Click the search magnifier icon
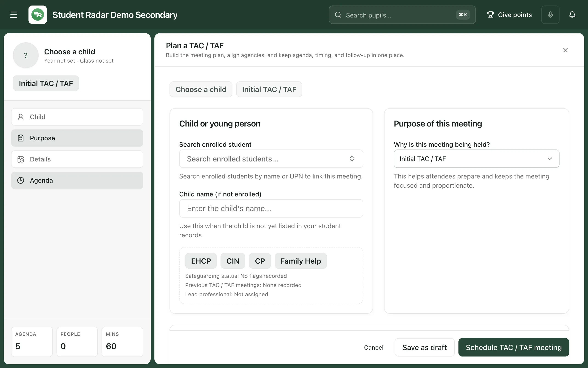 (338, 15)
